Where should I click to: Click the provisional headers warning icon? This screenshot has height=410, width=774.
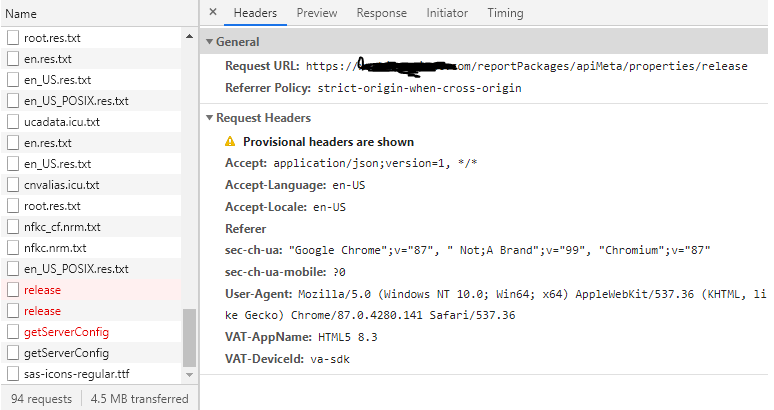point(230,142)
